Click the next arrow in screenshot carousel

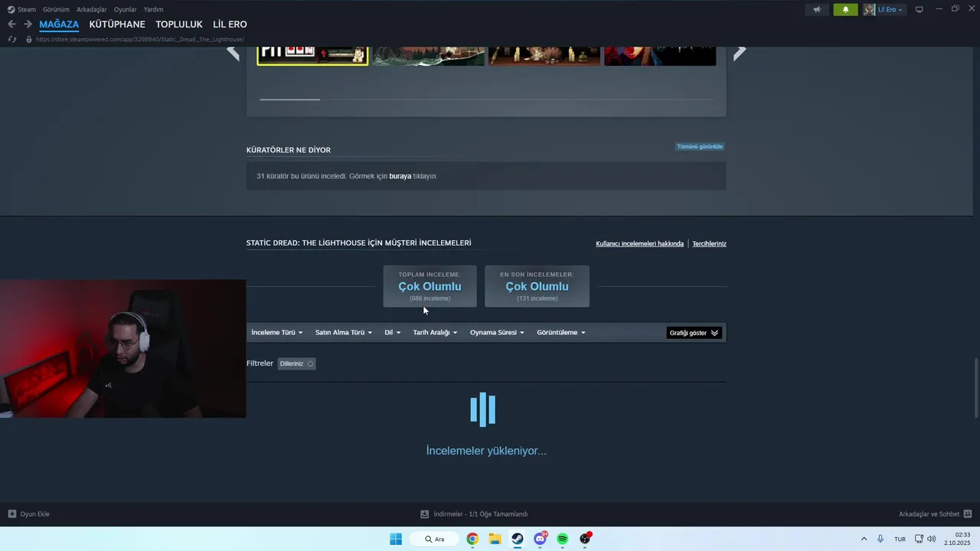pyautogui.click(x=739, y=52)
